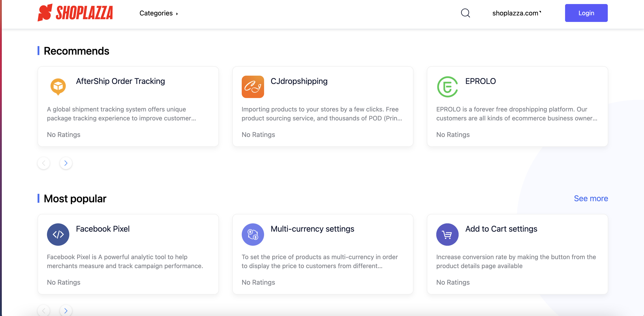Click the EPROLO green logo icon

pyautogui.click(x=447, y=87)
